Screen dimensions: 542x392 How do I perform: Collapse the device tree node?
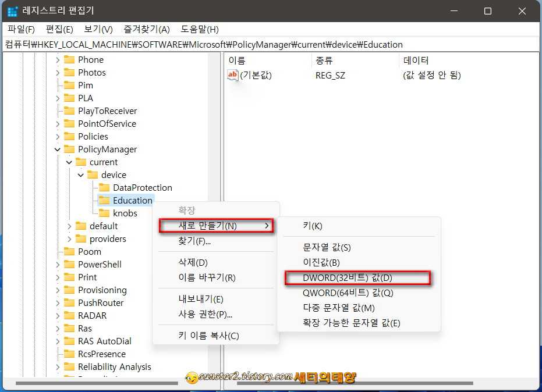point(80,174)
